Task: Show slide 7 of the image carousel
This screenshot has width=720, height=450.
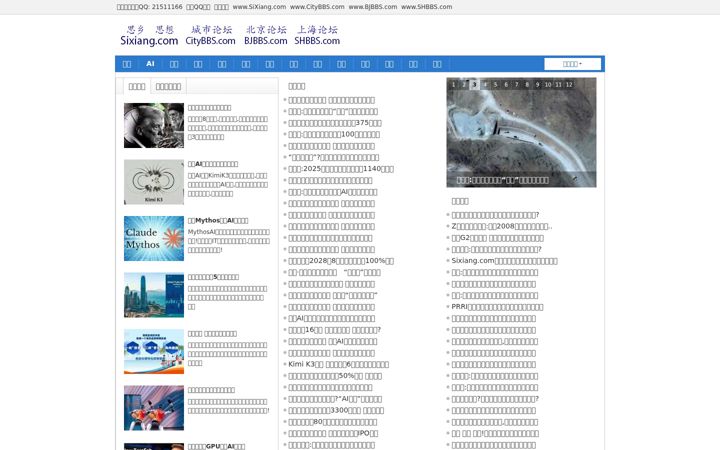Action: click(517, 84)
